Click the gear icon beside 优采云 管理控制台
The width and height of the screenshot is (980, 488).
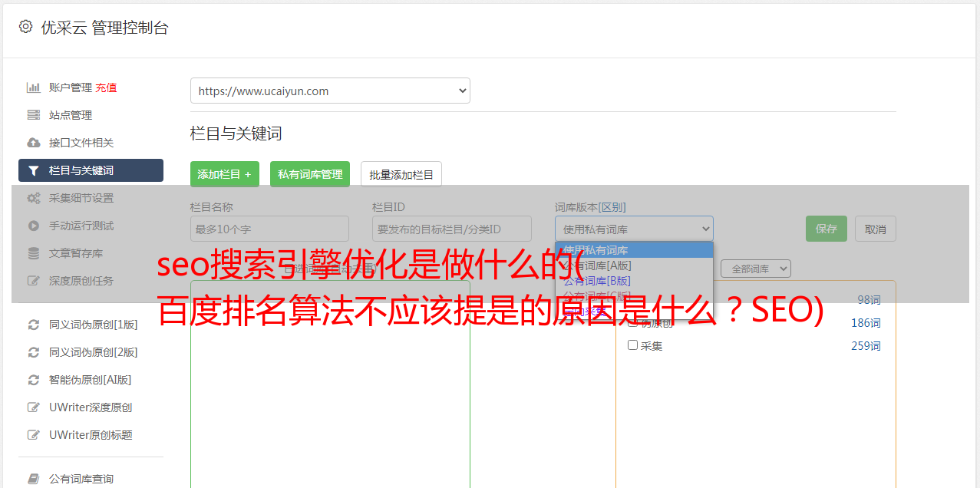(x=25, y=27)
